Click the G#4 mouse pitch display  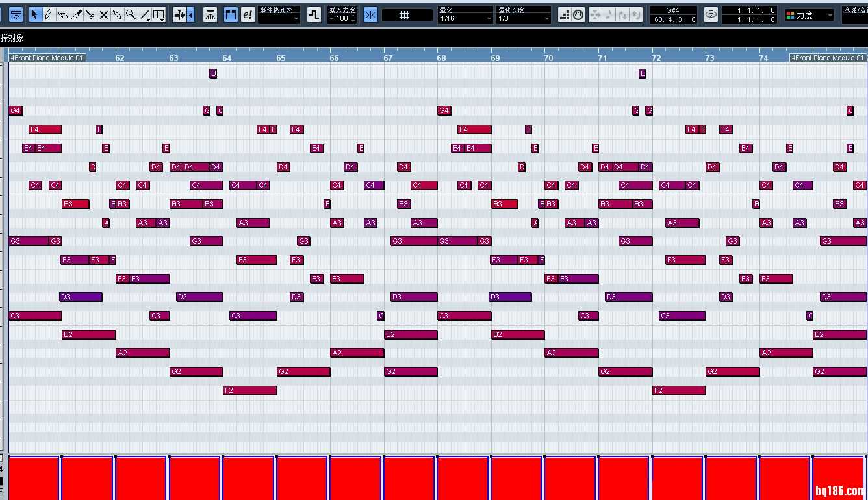coord(673,10)
